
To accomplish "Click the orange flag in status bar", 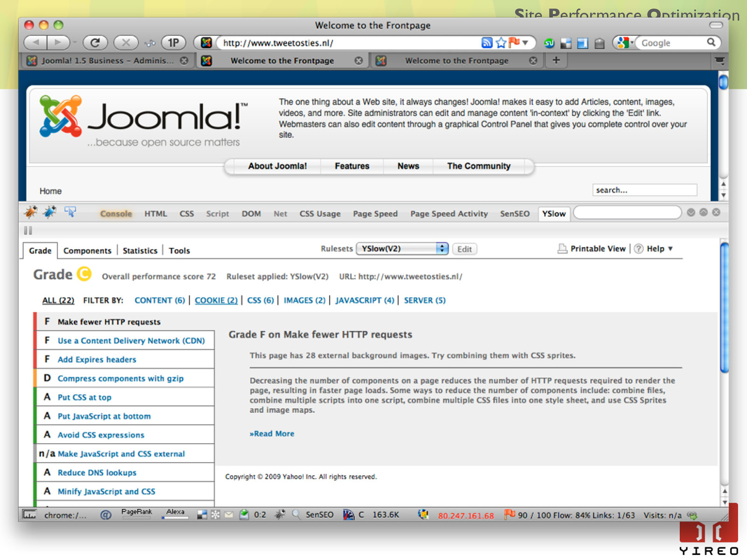I will [509, 514].
